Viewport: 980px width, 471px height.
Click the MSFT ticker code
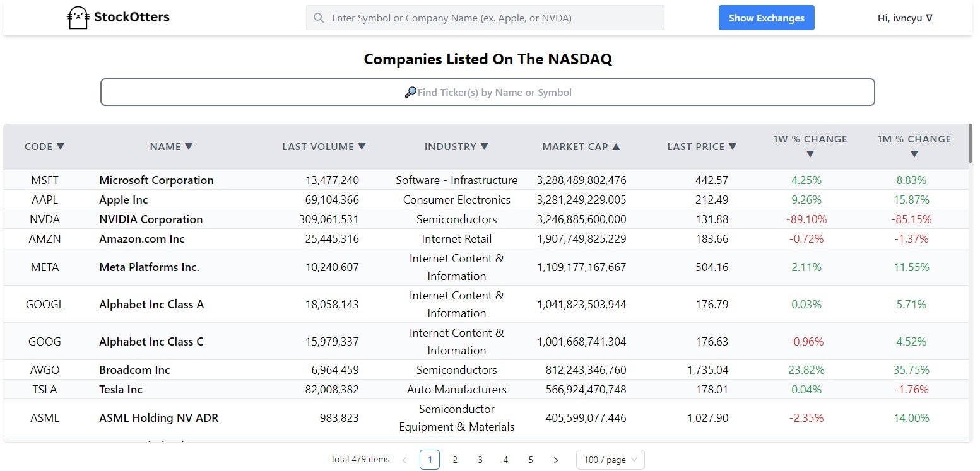click(x=45, y=180)
